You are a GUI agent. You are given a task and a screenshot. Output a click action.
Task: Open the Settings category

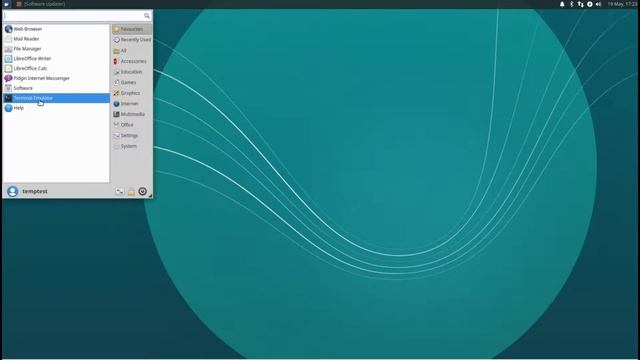(132, 136)
